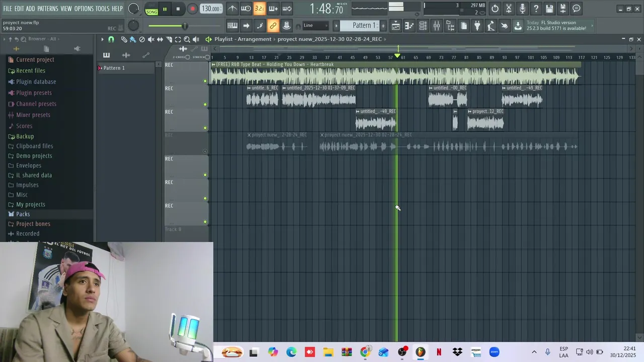Viewport: 644px width, 362px height.
Task: Click the undo history icon
Action: [x=495, y=9]
